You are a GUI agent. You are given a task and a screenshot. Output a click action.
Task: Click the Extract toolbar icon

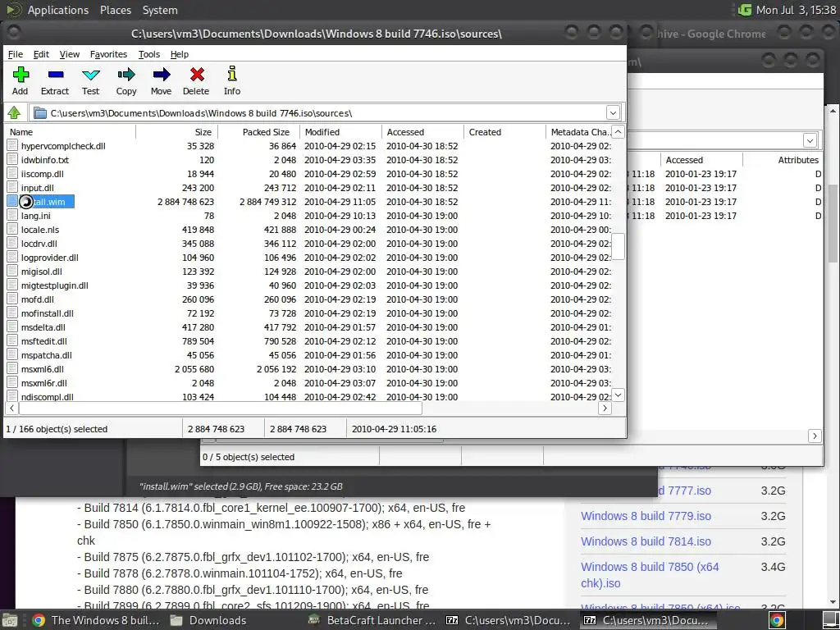55,75
